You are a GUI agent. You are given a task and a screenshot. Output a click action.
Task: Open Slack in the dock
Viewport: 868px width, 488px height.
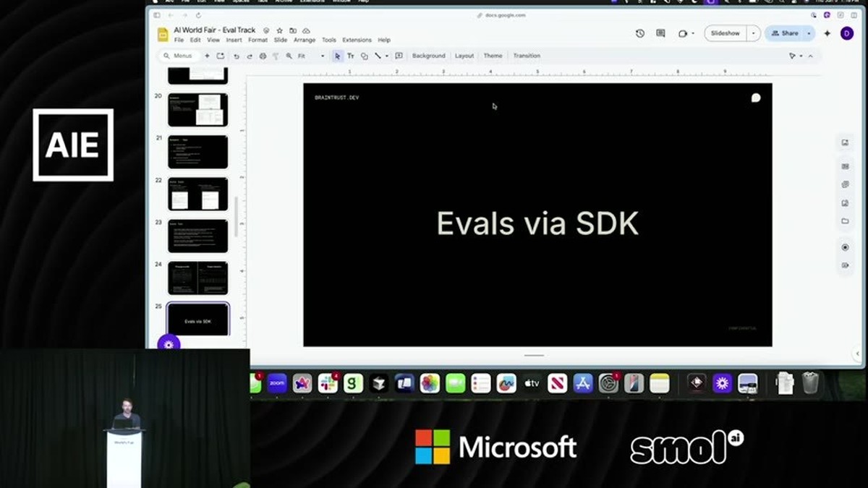click(x=328, y=383)
